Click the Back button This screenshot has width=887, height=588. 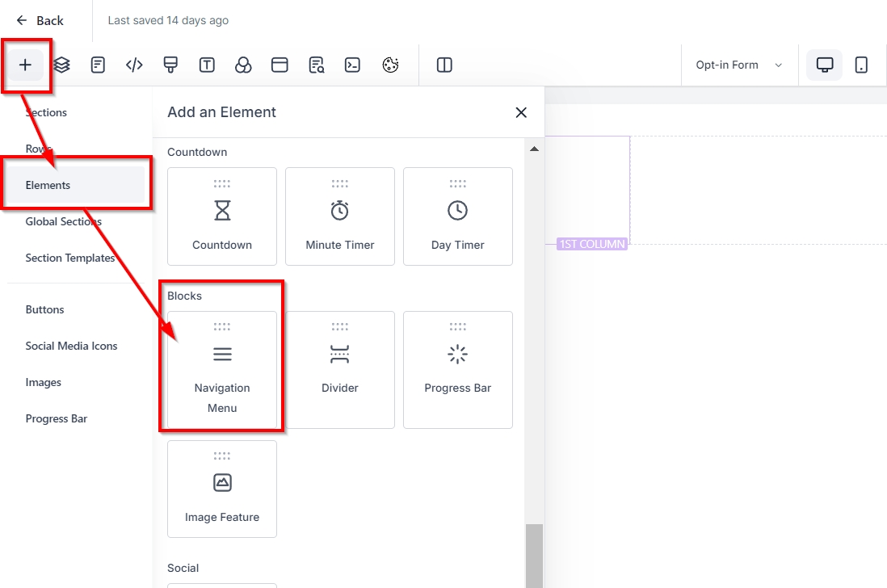[x=40, y=20]
